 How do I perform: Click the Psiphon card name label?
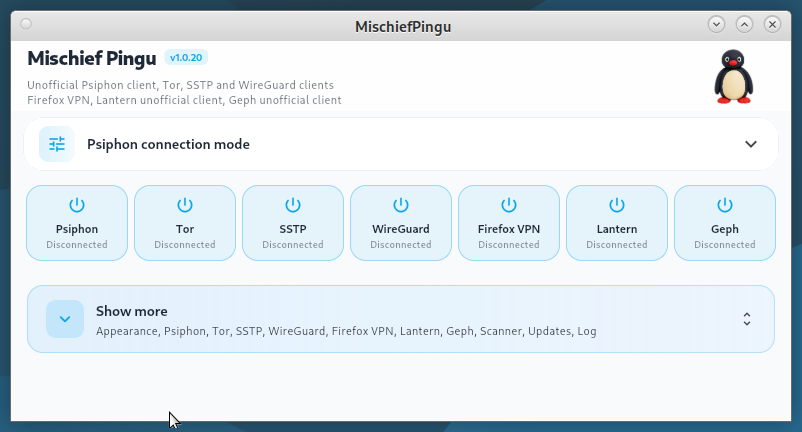[x=77, y=229]
